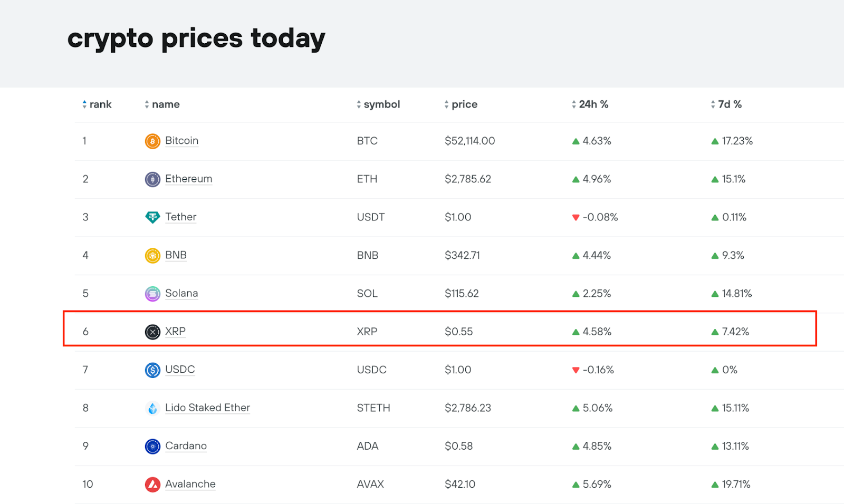Sort table by price column
844x504 pixels.
(x=461, y=104)
